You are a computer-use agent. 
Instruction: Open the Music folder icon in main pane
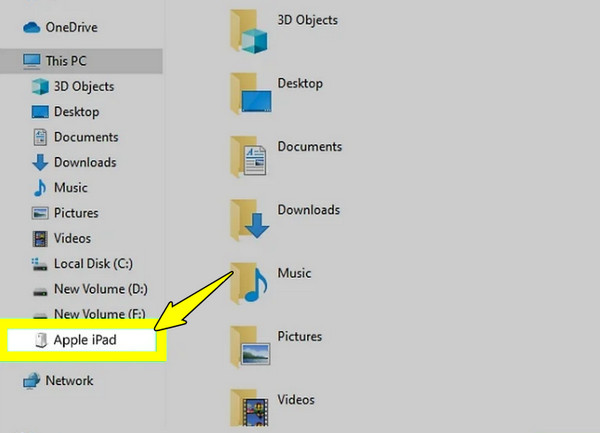click(249, 284)
